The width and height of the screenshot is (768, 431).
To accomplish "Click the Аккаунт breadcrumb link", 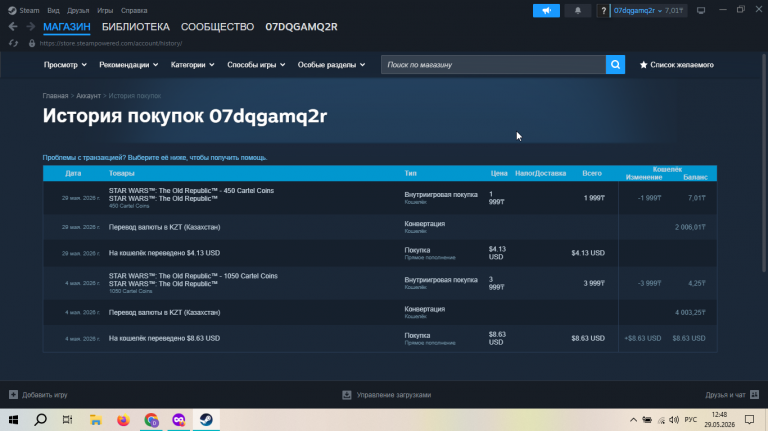I will tap(88, 96).
